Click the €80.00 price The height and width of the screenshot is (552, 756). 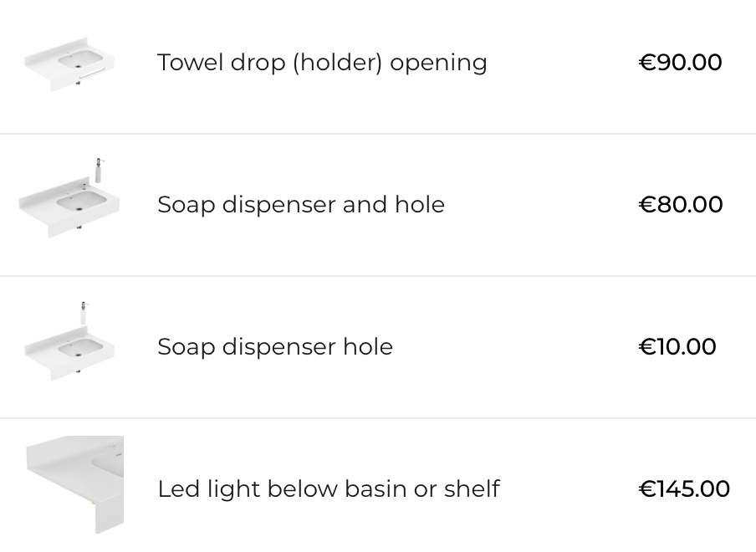point(681,204)
